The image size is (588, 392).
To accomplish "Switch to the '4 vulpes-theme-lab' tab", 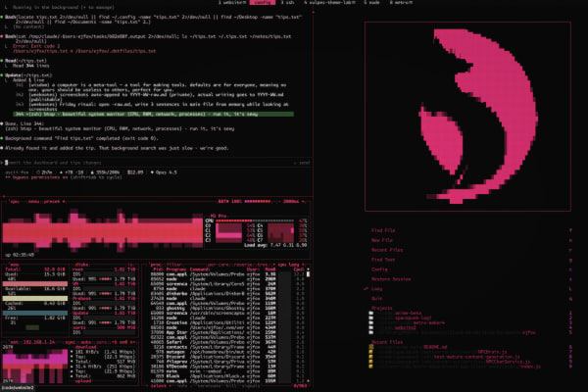I will [x=329, y=2].
